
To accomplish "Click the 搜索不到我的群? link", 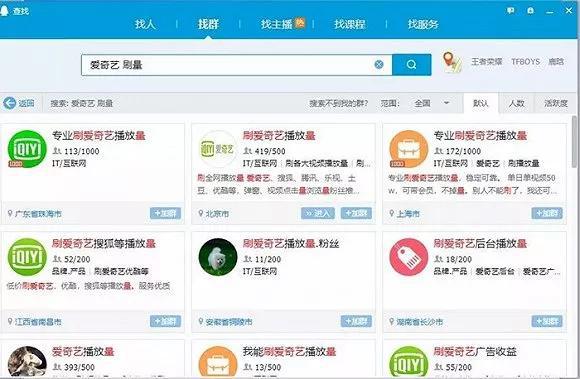I will coord(338,103).
